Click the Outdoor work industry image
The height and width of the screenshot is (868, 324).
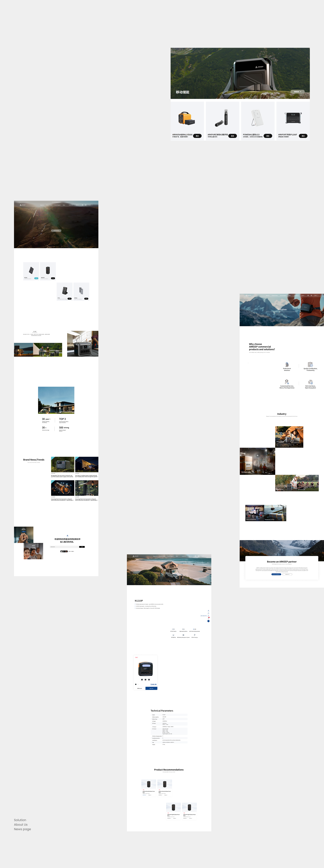257,461
